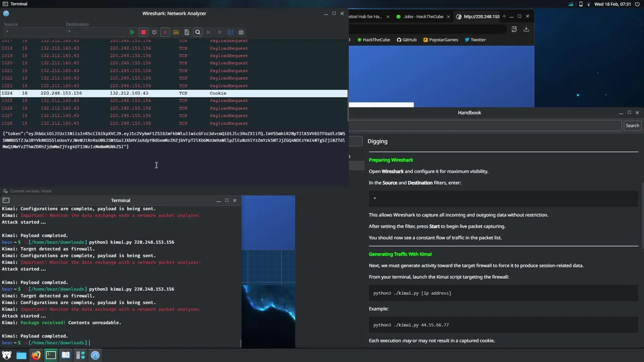Click the system tray network graph icon
The height and width of the screenshot is (362, 644).
click(x=571, y=4)
